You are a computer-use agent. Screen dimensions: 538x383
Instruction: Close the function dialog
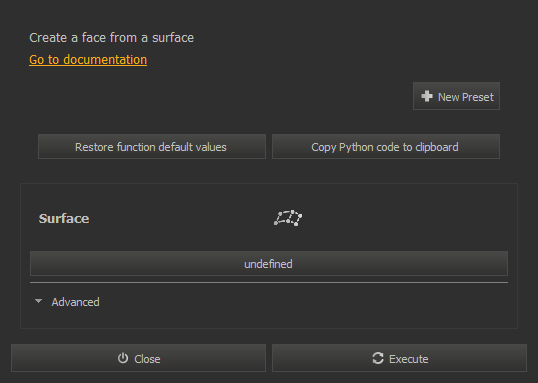[138, 358]
